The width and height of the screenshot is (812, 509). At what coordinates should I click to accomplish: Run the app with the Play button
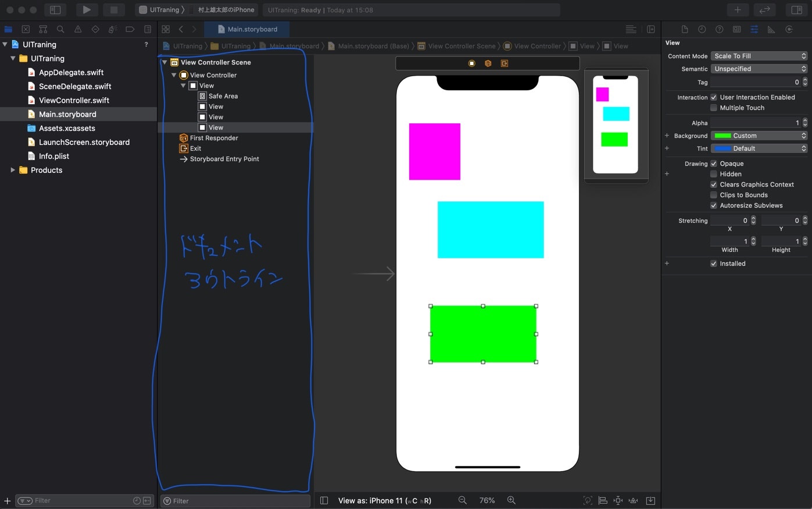[87, 10]
